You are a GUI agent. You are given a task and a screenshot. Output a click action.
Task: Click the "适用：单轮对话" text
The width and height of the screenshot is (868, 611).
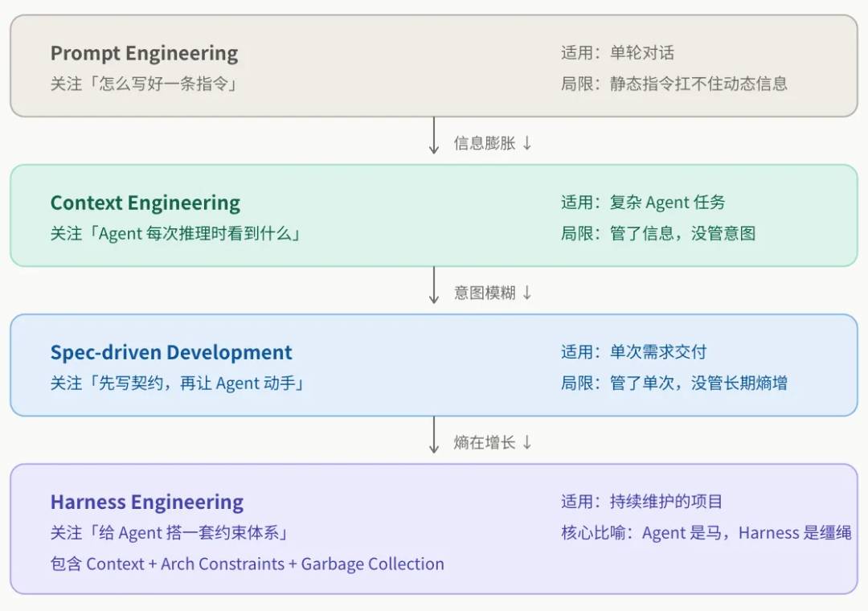coord(617,54)
